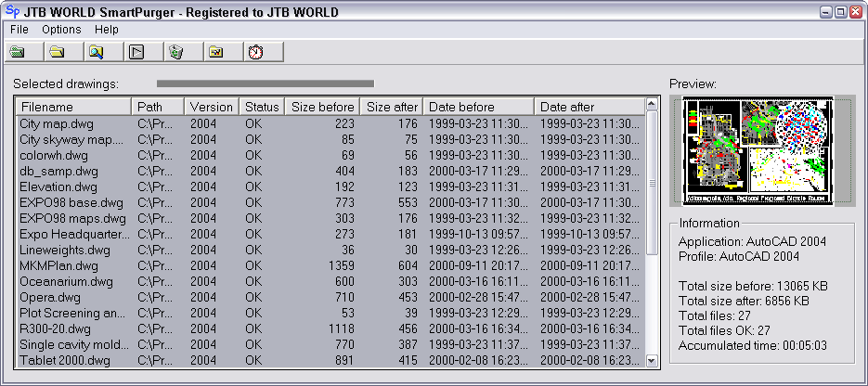Click the Sp application icon in title bar
This screenshot has height=386, width=868.
[x=12, y=11]
